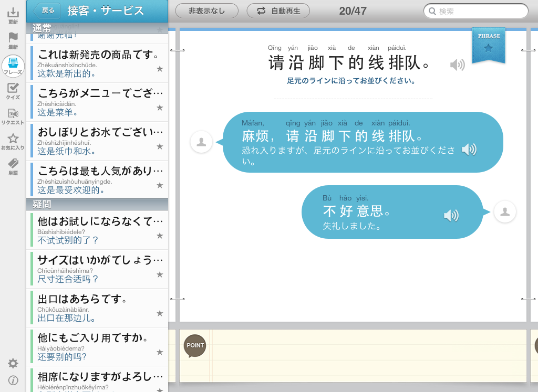Select phrase 相席になりますがよろし…
The height and width of the screenshot is (392, 538).
(97, 379)
